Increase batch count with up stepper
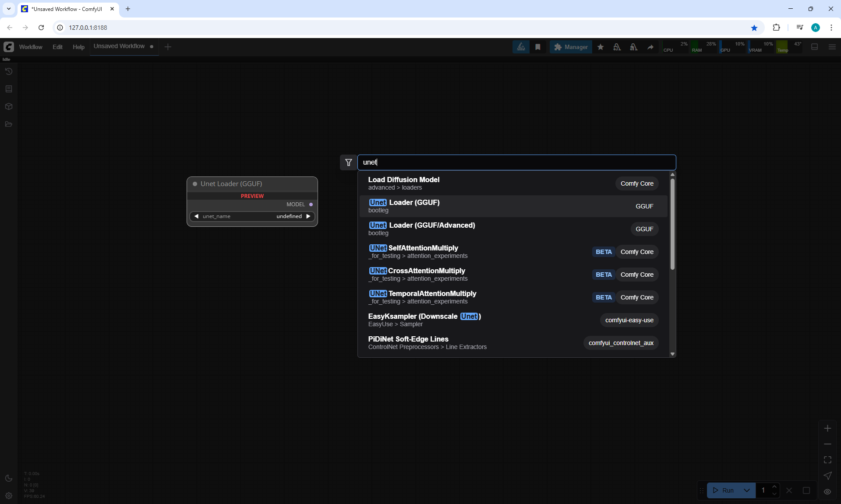Screen dimensions: 841x504 tap(774, 487)
